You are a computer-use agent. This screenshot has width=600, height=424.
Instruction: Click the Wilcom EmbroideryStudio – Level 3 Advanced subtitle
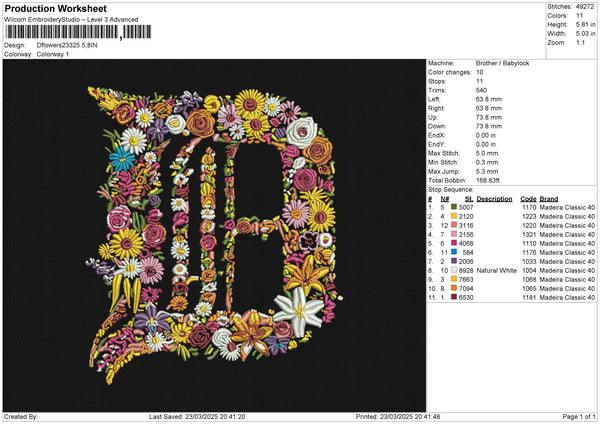click(71, 20)
